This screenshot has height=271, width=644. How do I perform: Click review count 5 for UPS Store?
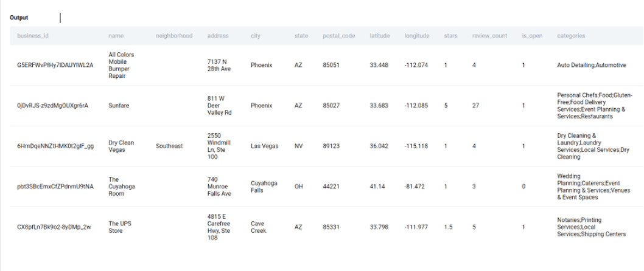tap(474, 227)
